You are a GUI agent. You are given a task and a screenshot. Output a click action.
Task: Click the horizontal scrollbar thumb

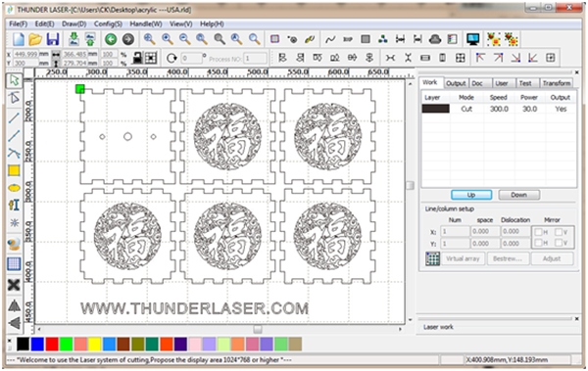click(x=258, y=329)
